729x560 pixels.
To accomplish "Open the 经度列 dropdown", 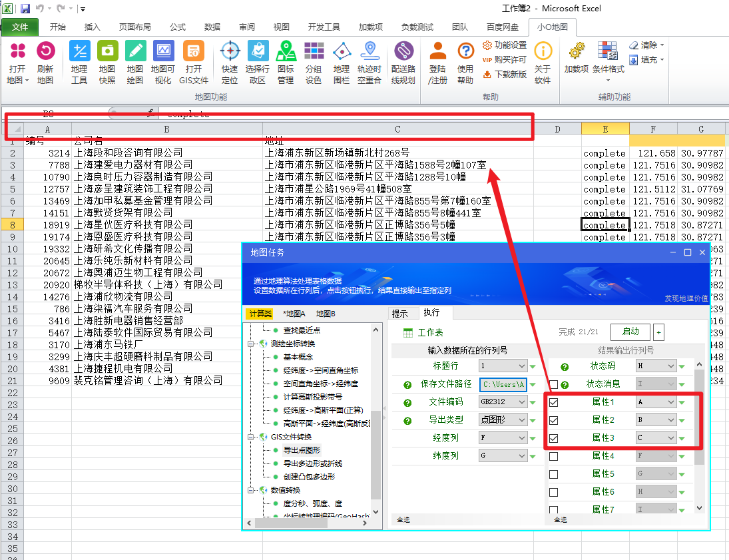I will [x=503, y=437].
